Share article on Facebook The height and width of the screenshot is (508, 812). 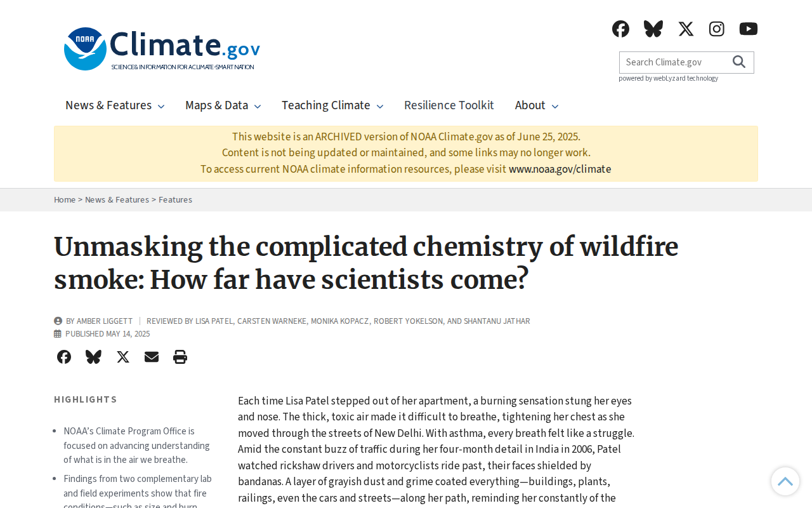[x=64, y=357]
